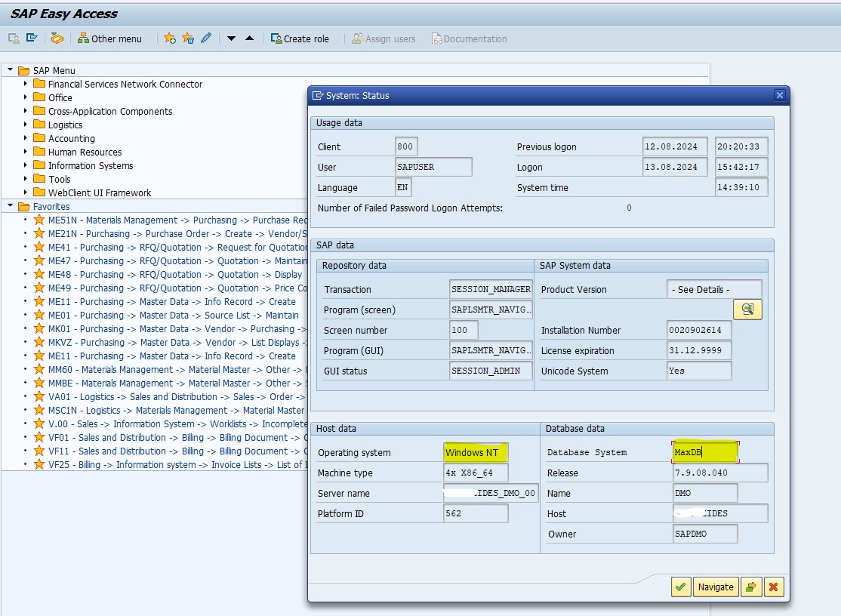Click the star icon beside ME21N favorite

[x=39, y=233]
